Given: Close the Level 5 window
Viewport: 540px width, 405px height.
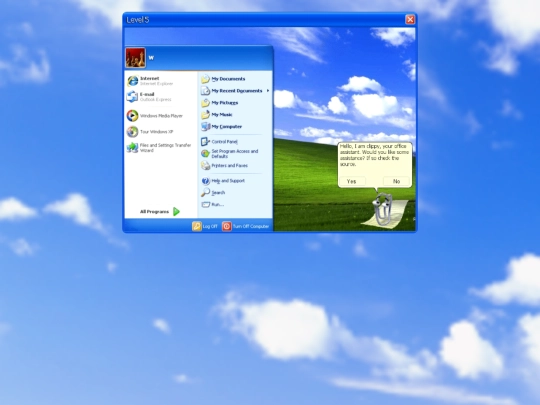Looking at the screenshot, I should 410,20.
